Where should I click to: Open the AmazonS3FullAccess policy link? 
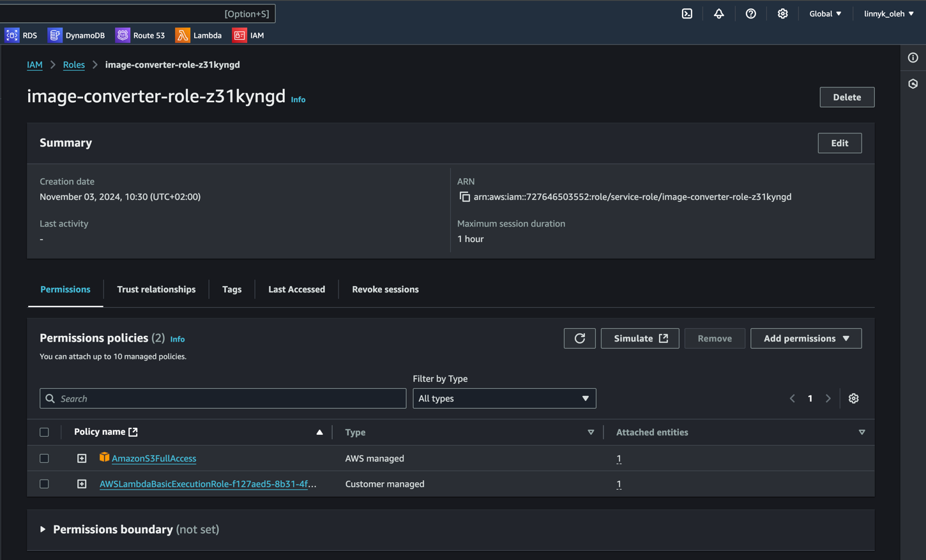tap(154, 458)
